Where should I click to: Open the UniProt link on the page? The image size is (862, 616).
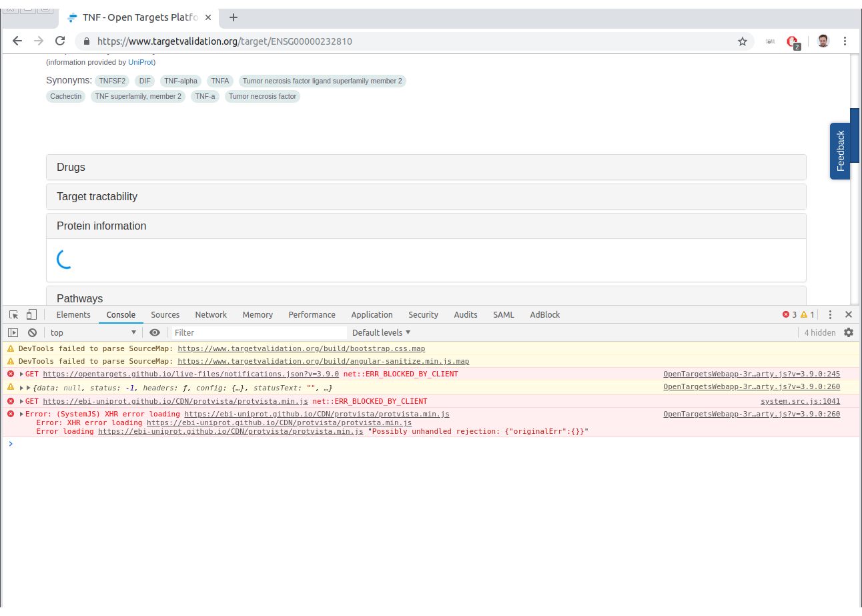(x=141, y=62)
